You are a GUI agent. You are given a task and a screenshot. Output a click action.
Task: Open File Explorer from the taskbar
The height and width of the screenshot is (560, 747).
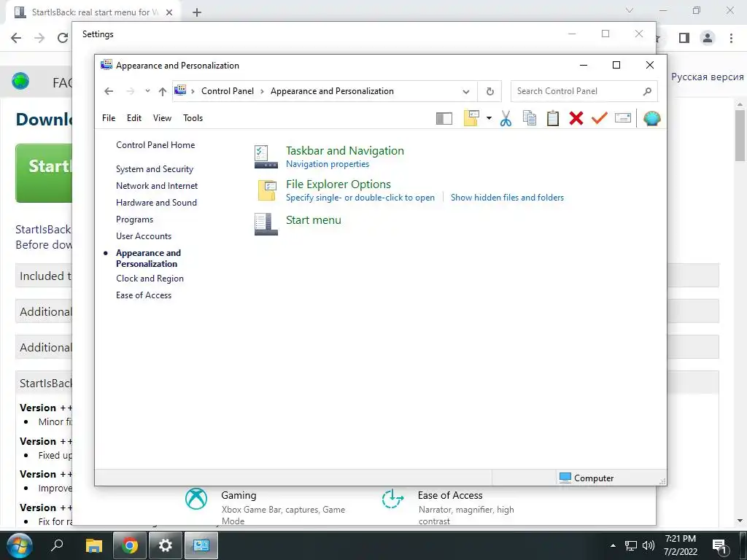point(94,545)
